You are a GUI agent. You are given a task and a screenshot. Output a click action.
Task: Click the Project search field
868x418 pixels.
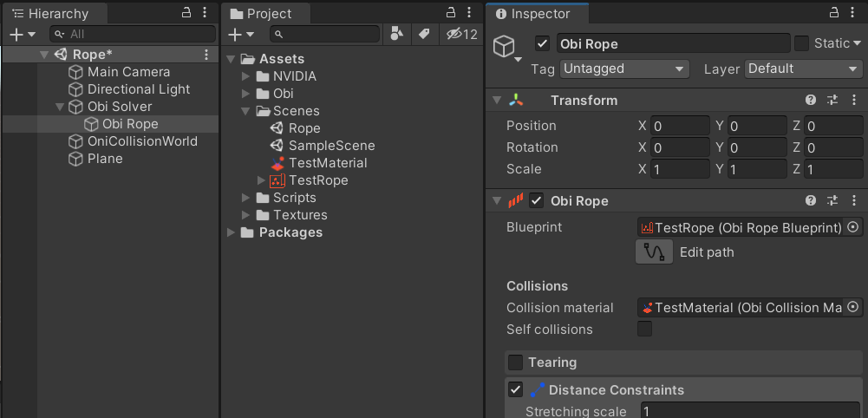(x=325, y=35)
